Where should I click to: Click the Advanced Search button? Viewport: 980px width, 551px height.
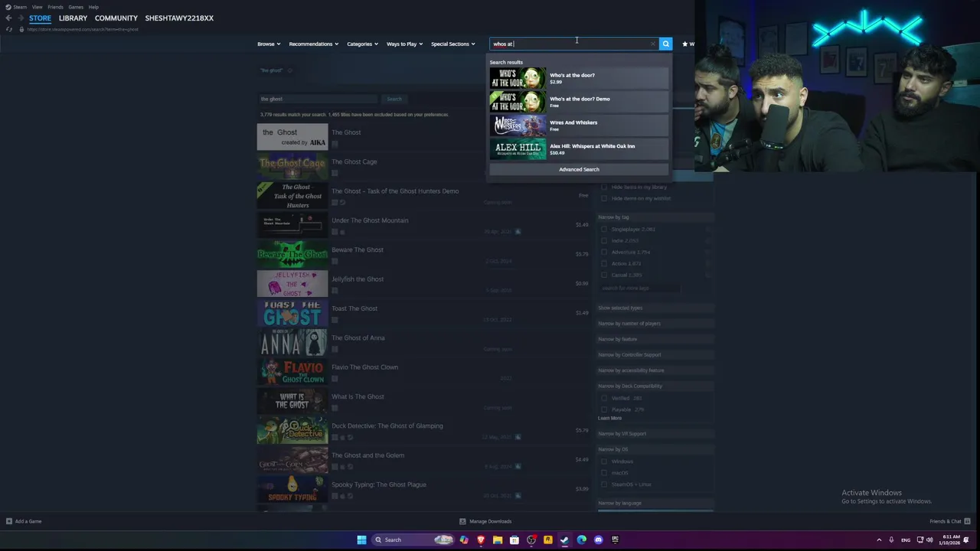(x=579, y=169)
